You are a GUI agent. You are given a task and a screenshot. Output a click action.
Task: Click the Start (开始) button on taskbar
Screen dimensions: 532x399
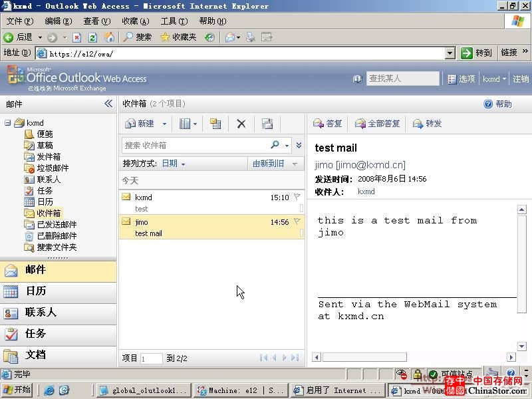[18, 390]
